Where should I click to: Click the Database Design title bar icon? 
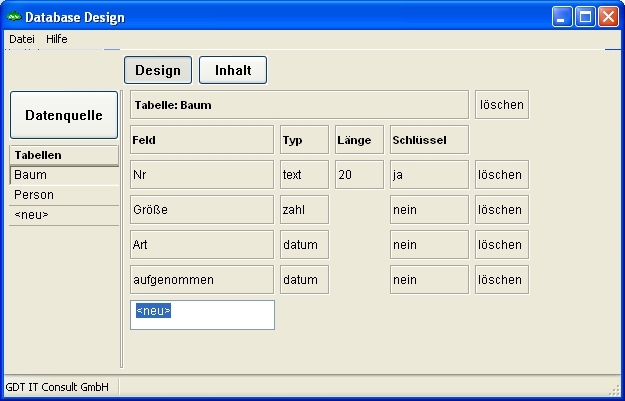click(13, 16)
